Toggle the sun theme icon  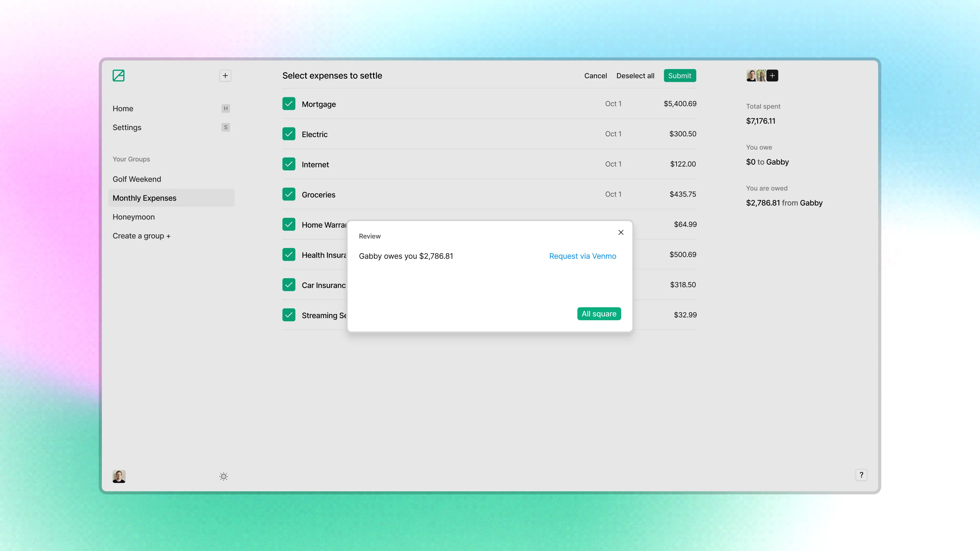[x=224, y=477]
